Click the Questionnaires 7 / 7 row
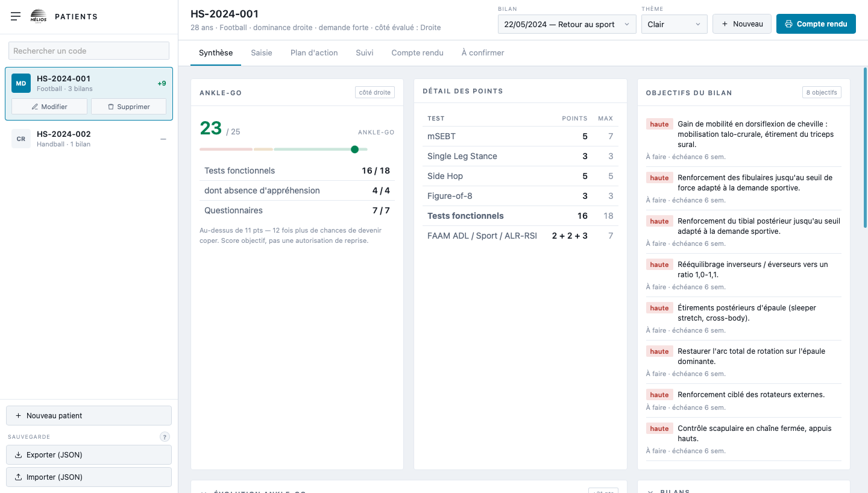Screen dimensions: 868x493 [x=297, y=210]
